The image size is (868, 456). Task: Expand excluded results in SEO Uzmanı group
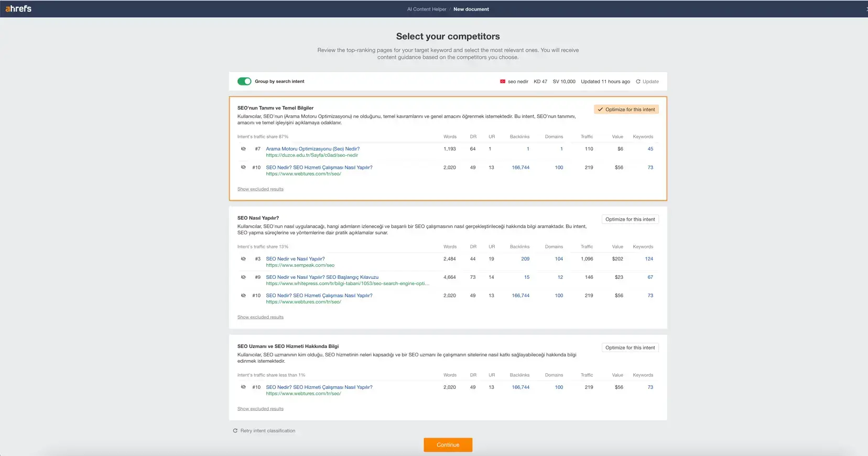(260, 409)
